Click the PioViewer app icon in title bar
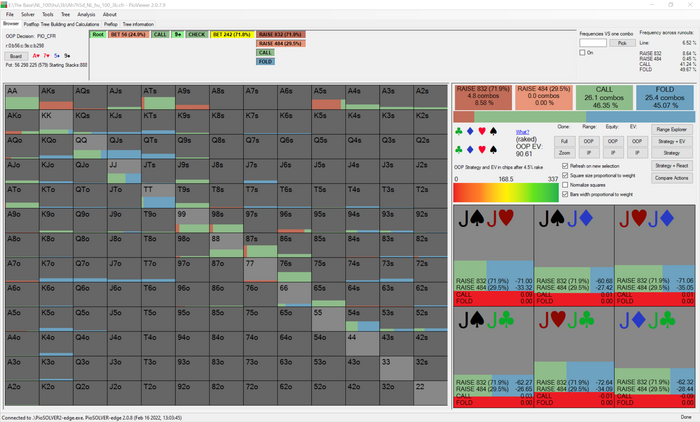The height and width of the screenshot is (422, 700). point(4,4)
